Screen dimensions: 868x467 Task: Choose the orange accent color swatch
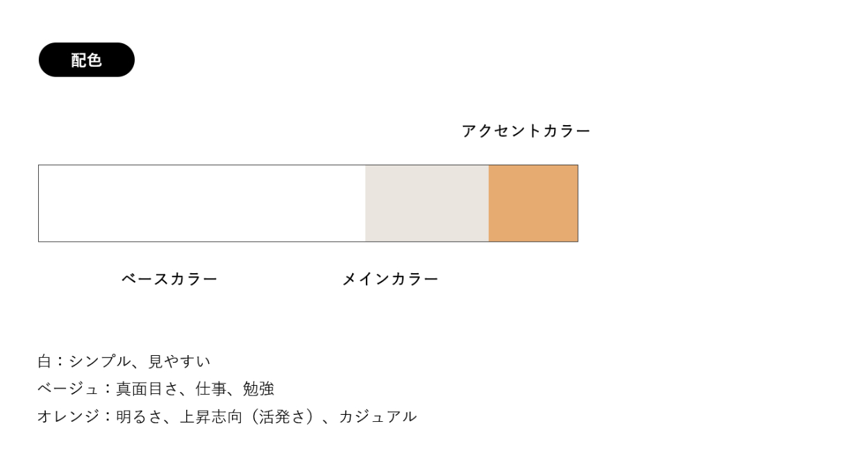click(x=533, y=203)
